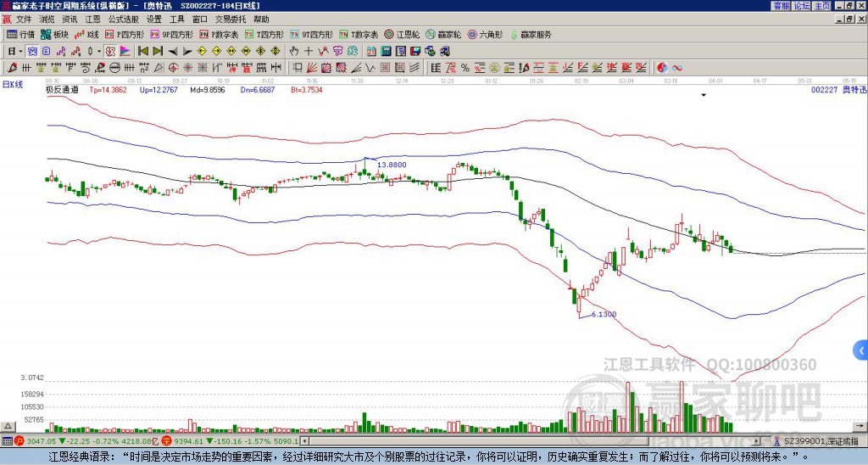Click the 002227 奥特迅 stock label
This screenshot has height=465, width=868.
838,89
